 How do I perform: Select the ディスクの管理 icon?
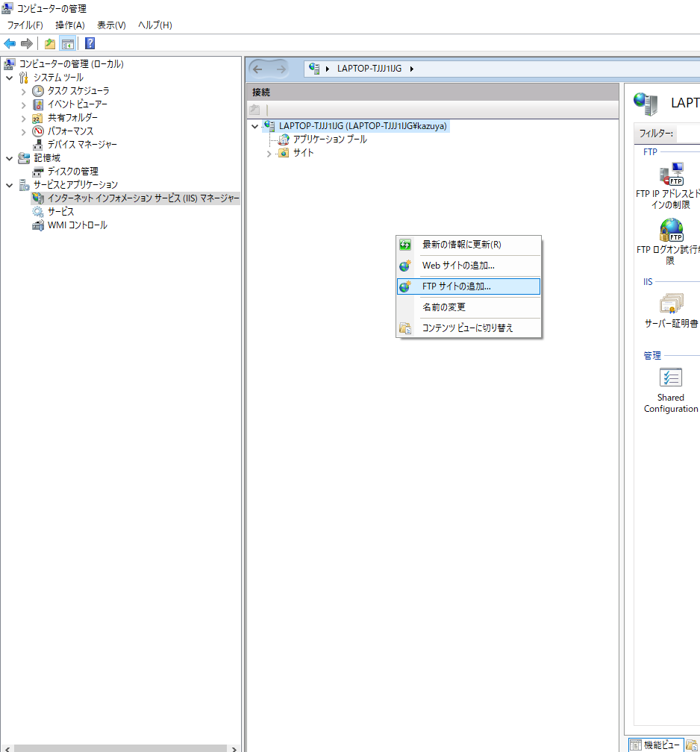click(38, 172)
